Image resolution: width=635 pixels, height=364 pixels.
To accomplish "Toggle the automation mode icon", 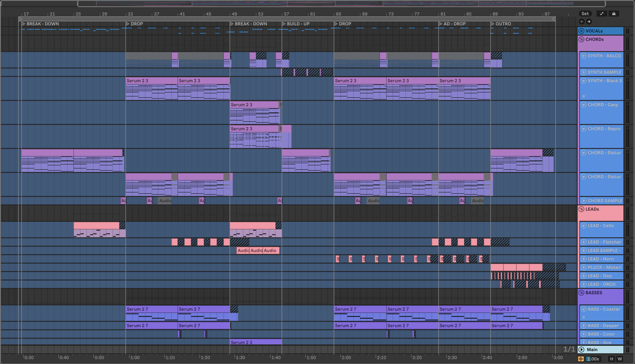I will click(602, 14).
